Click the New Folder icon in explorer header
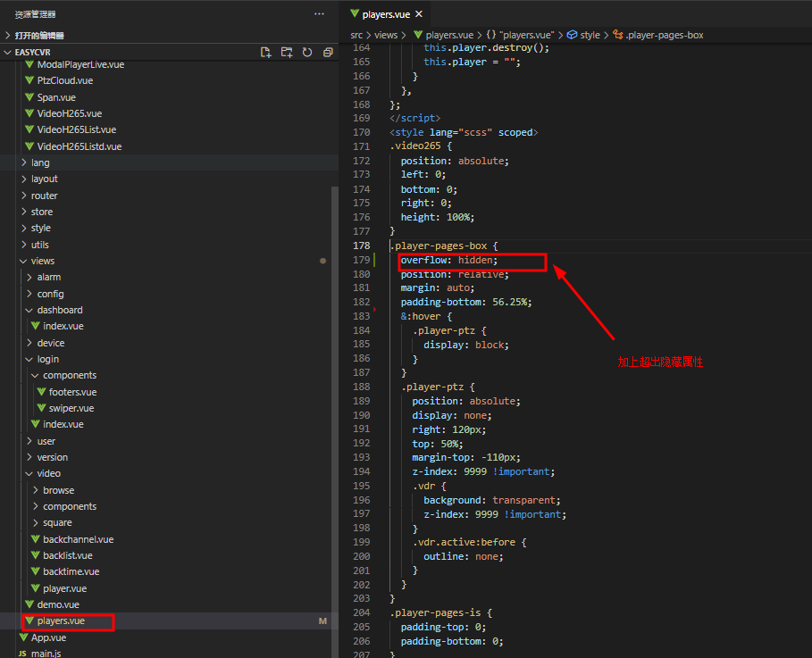This screenshot has width=812, height=658. click(287, 53)
